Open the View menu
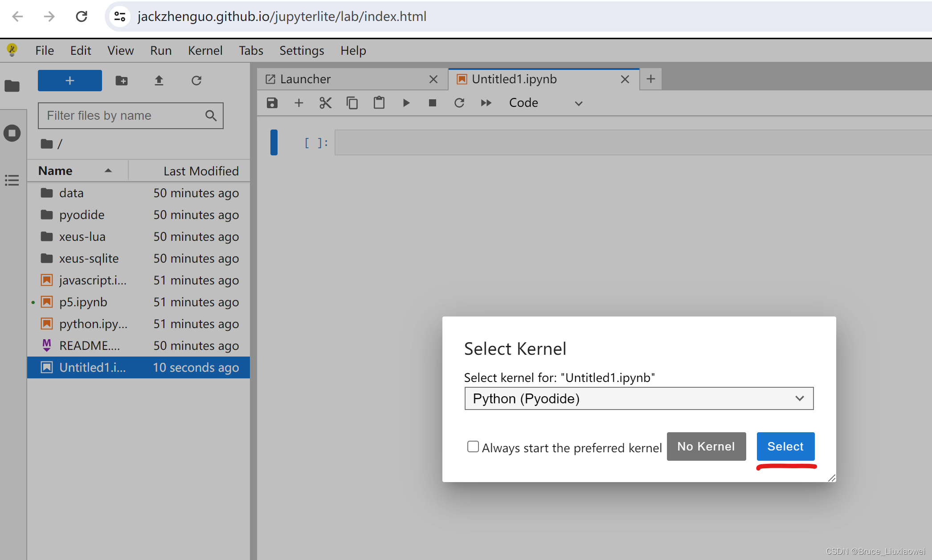The width and height of the screenshot is (932, 560). tap(120, 50)
